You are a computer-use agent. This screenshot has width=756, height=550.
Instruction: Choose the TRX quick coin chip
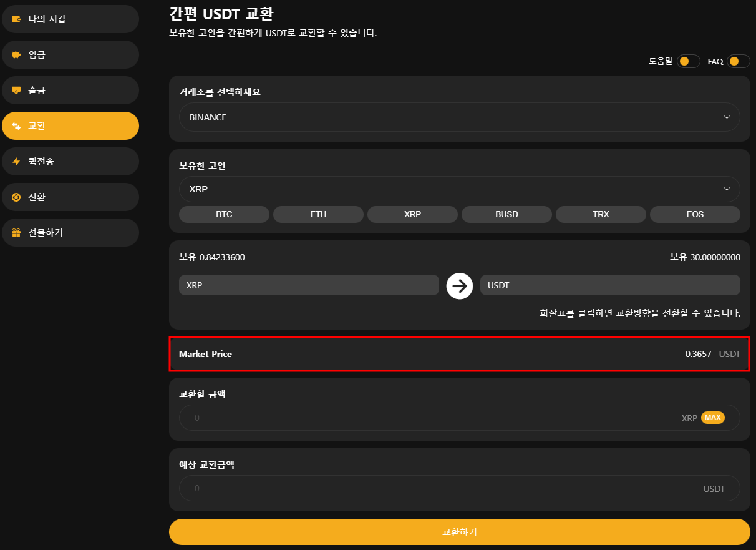(x=601, y=214)
